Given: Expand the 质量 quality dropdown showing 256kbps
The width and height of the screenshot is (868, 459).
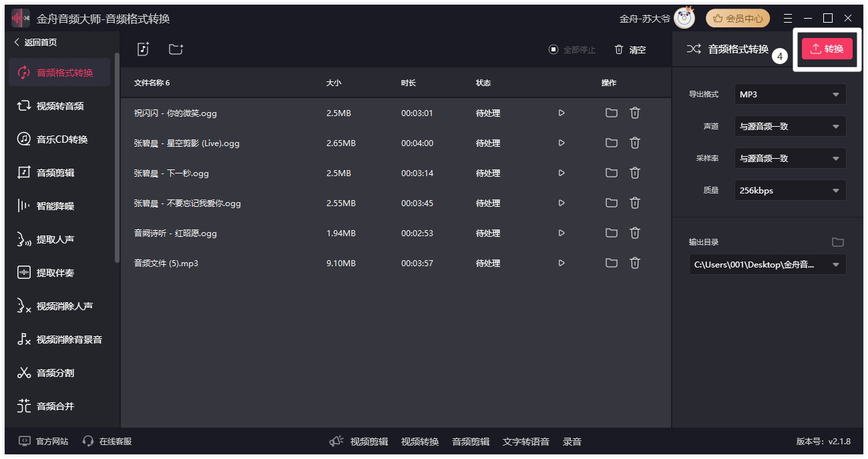Looking at the screenshot, I should click(790, 190).
